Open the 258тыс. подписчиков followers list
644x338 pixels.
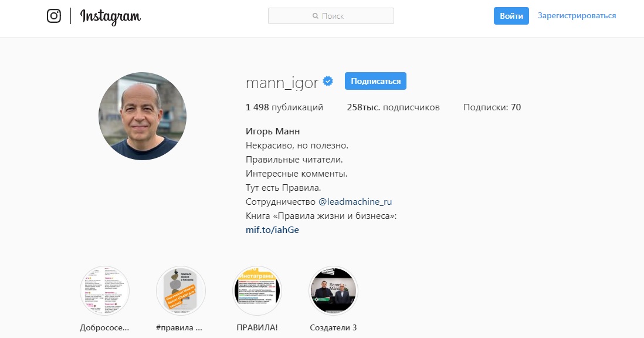tap(393, 107)
